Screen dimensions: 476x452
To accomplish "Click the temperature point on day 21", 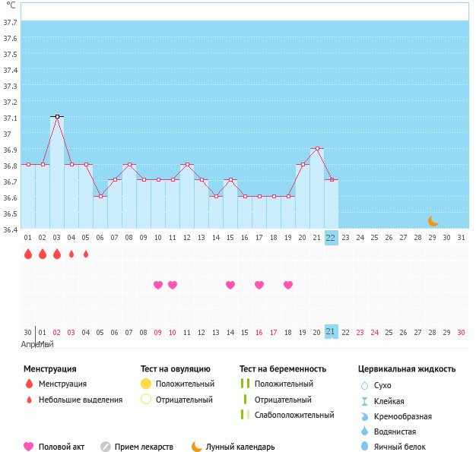I will 317,149.
